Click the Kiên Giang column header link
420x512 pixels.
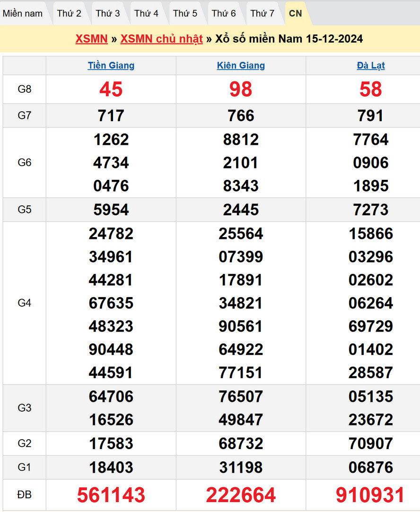pyautogui.click(x=241, y=66)
